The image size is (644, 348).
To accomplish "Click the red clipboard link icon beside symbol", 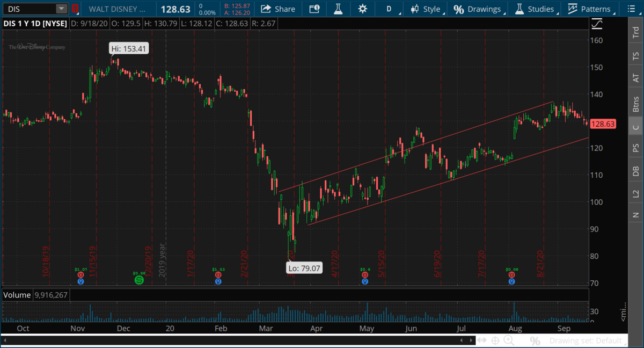I will 75,9.
